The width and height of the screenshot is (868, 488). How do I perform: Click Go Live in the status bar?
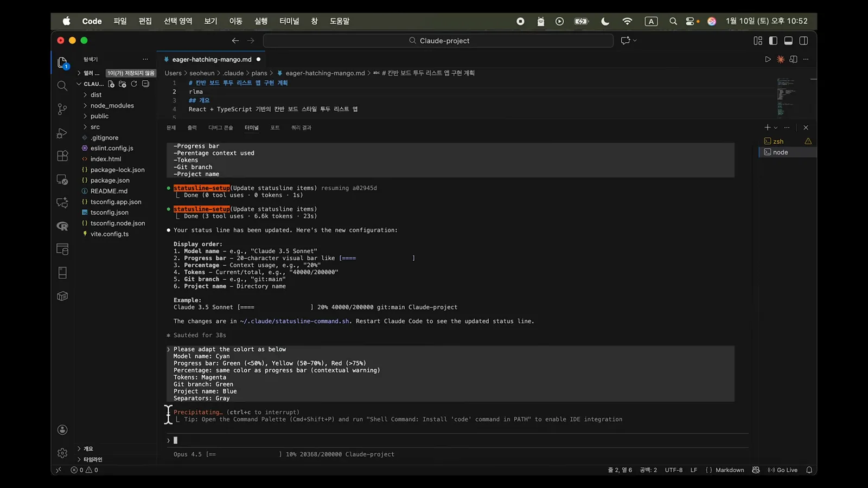click(x=782, y=470)
